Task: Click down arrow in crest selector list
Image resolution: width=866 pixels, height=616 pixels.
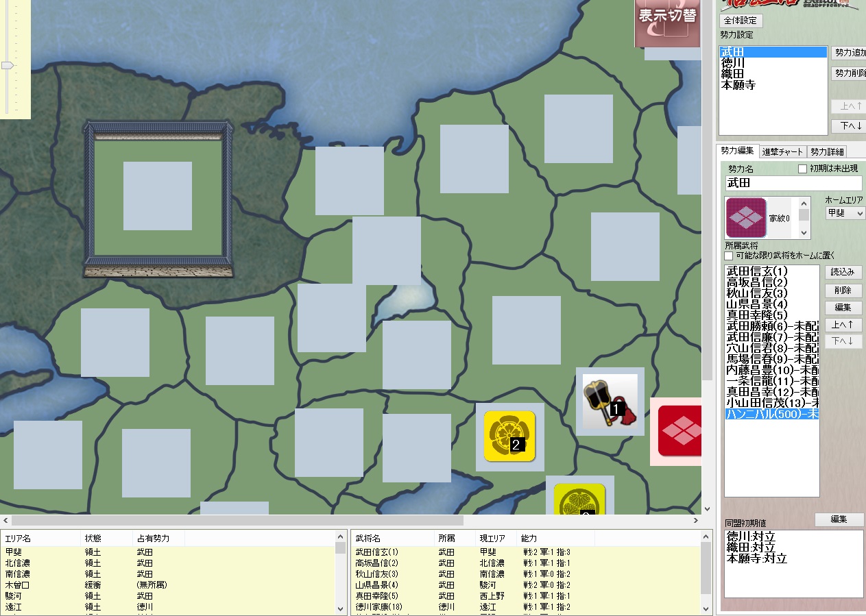Action: 804,232
